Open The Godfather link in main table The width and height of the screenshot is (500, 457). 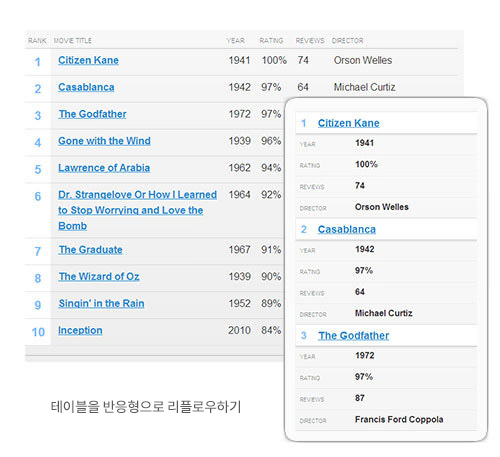[92, 114]
